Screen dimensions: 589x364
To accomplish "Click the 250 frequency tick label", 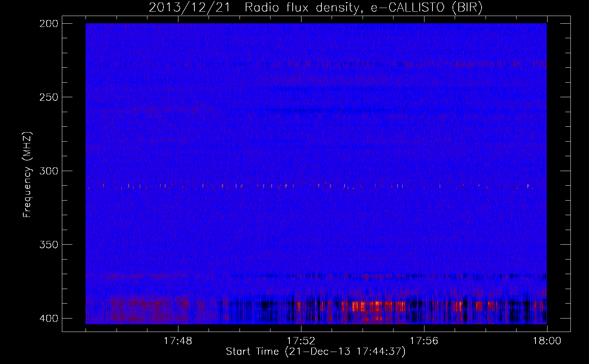I will pyautogui.click(x=48, y=97).
